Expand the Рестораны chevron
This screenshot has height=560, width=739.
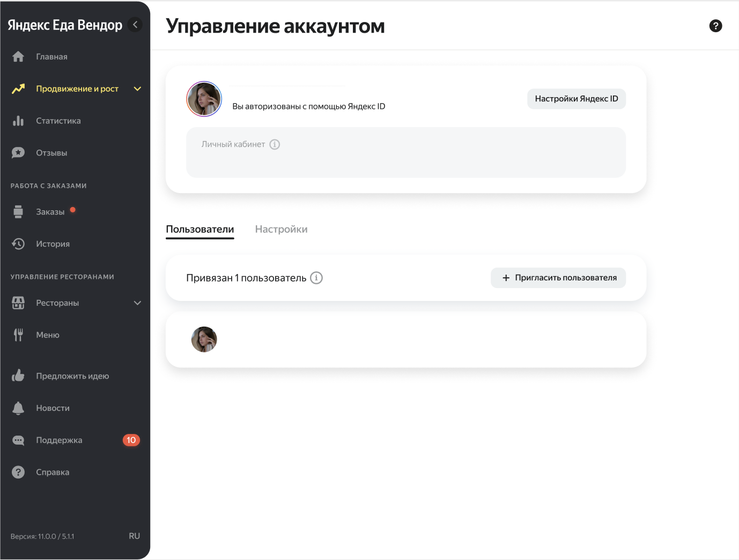[137, 303]
